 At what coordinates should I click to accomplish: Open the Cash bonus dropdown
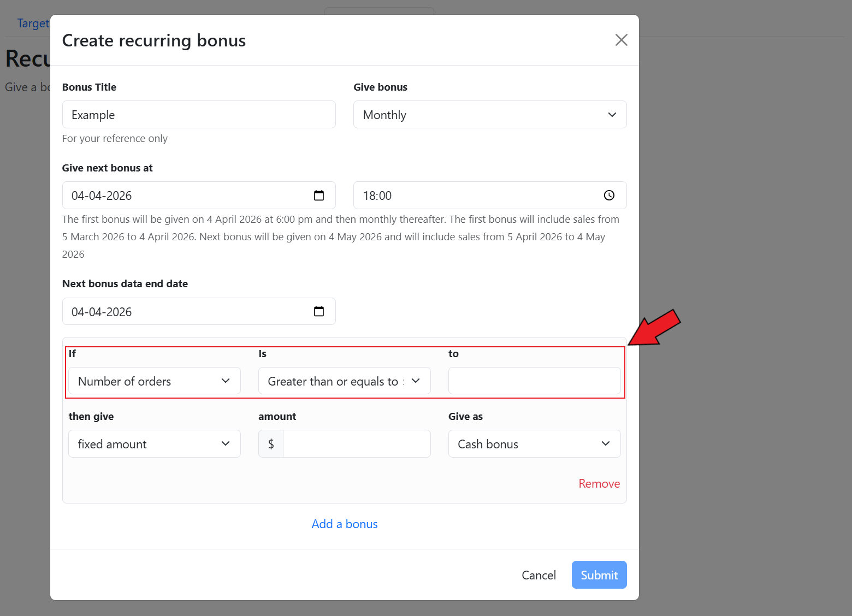coord(534,444)
